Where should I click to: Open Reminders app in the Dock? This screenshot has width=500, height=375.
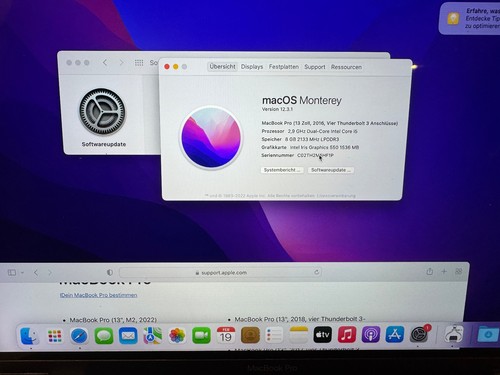click(274, 335)
